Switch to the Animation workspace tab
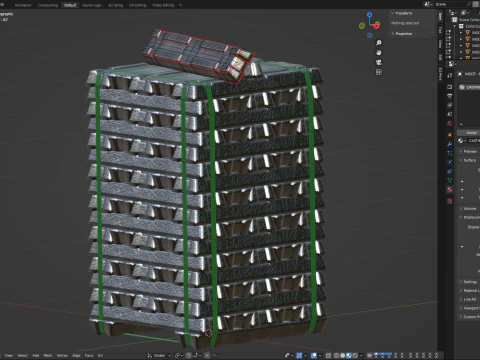Image resolution: width=480 pixels, height=360 pixels. pyautogui.click(x=23, y=5)
